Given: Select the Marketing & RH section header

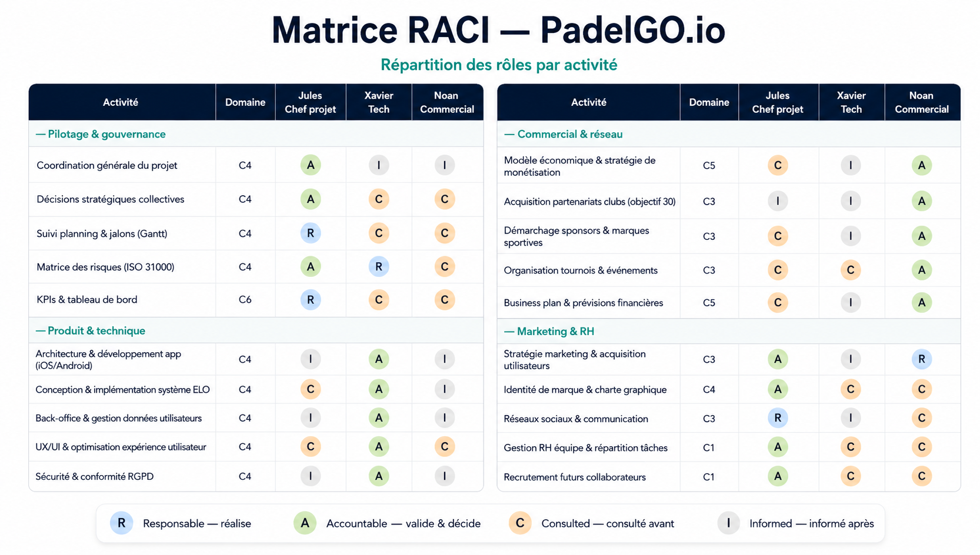Looking at the screenshot, I should pyautogui.click(x=729, y=331).
